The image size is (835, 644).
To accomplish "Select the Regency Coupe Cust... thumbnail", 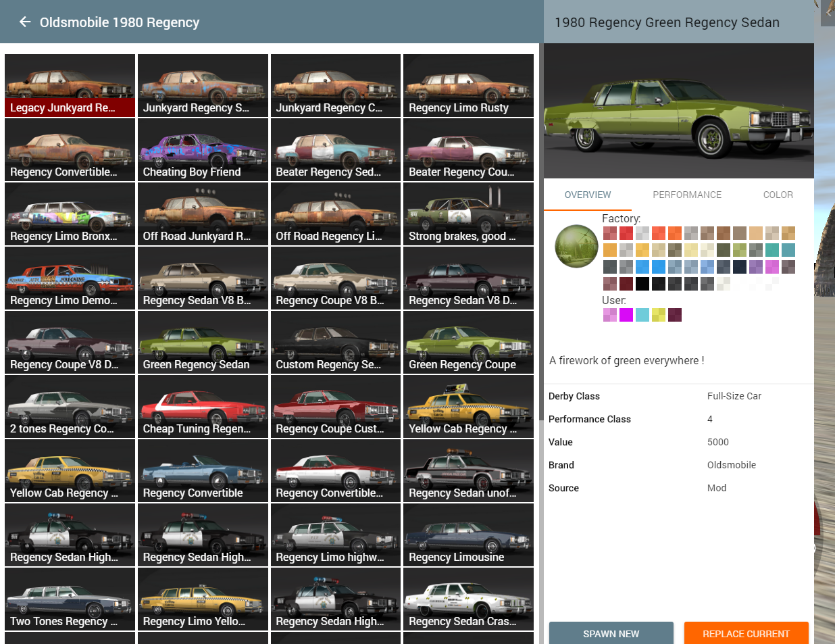I will (x=336, y=406).
